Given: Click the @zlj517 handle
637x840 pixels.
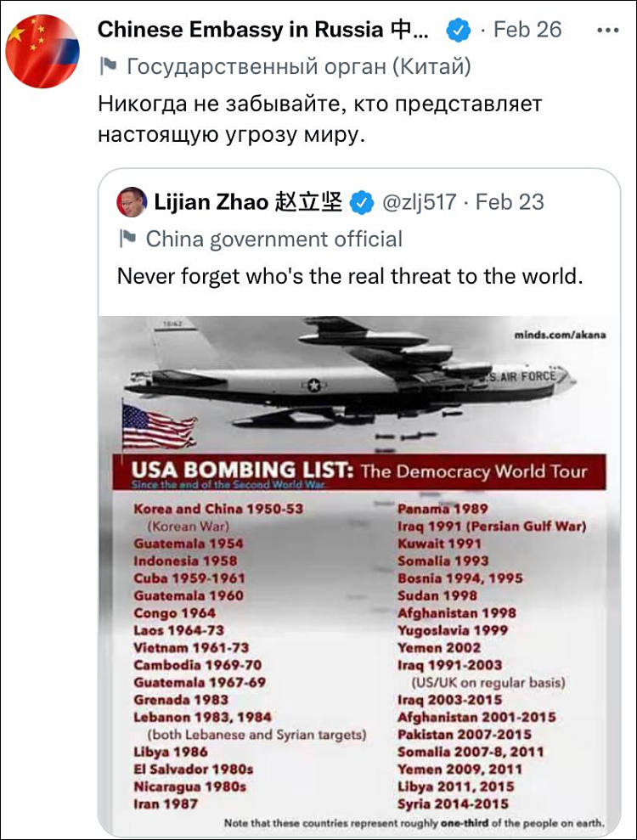Looking at the screenshot, I should 419,202.
